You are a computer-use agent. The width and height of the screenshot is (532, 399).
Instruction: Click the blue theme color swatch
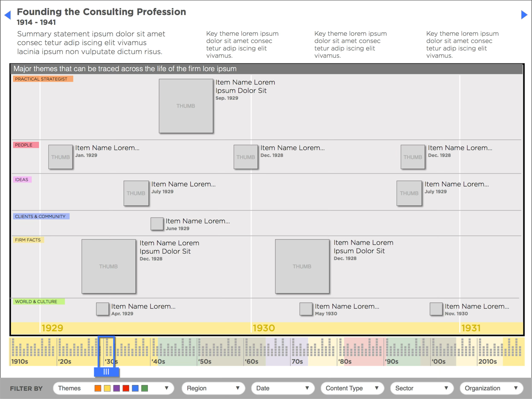tap(135, 388)
